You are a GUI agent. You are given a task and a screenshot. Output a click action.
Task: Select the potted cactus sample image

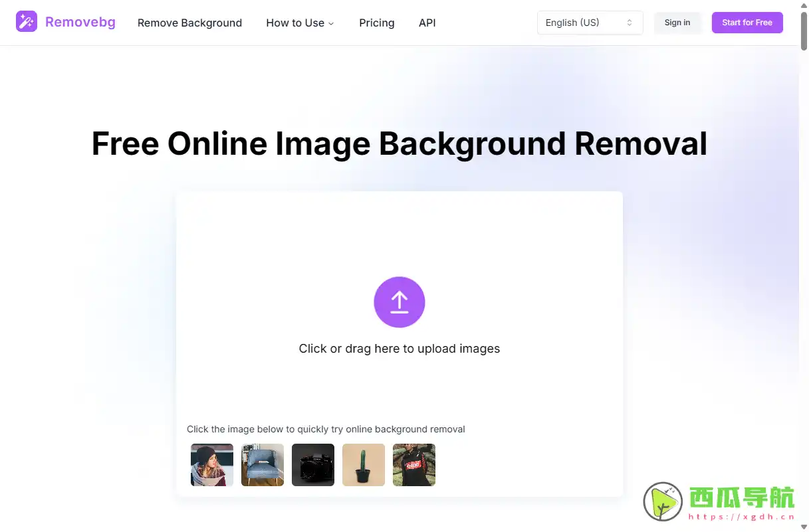[x=363, y=464]
